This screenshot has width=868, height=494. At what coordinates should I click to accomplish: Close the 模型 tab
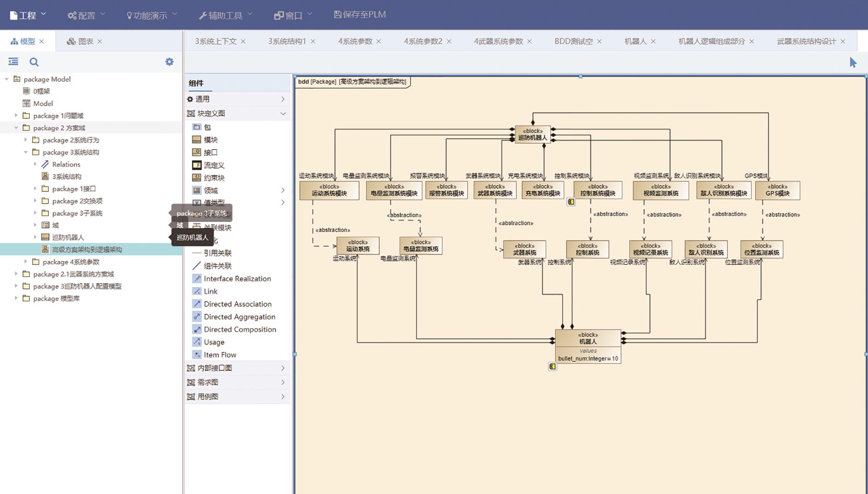(42, 41)
